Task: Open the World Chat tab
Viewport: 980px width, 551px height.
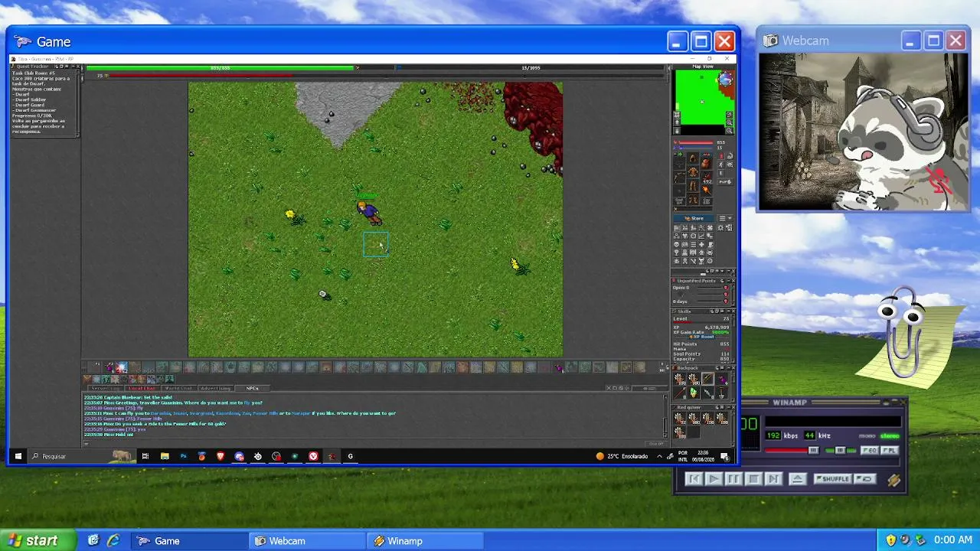Action: [178, 388]
